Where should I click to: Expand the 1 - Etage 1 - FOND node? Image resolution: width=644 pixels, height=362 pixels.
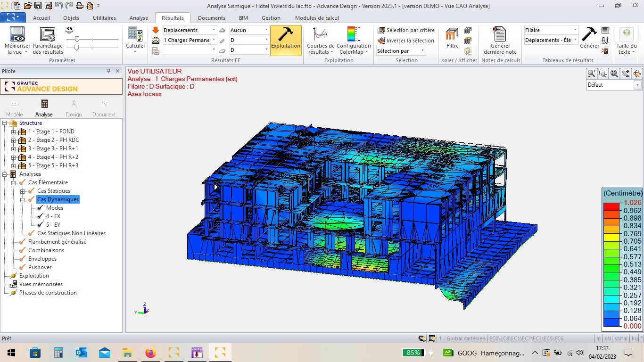point(13,132)
